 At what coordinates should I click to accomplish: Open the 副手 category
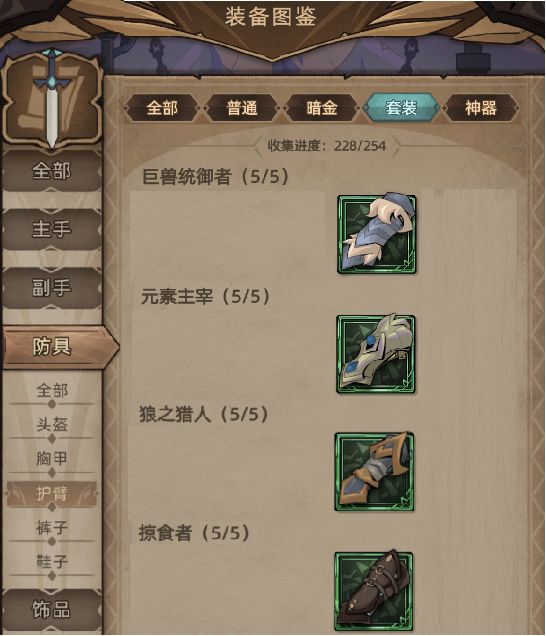[x=52, y=288]
